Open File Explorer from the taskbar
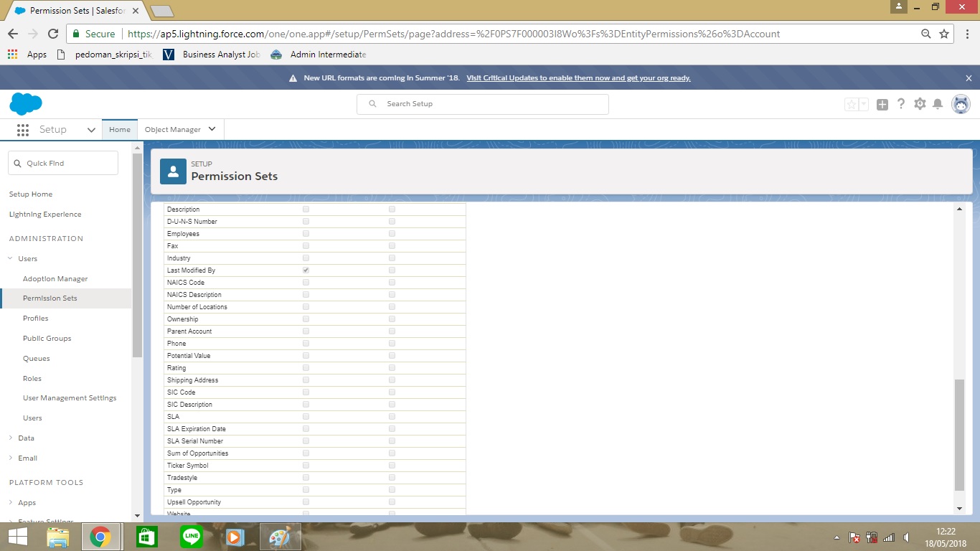This screenshot has width=980, height=551. [57, 537]
